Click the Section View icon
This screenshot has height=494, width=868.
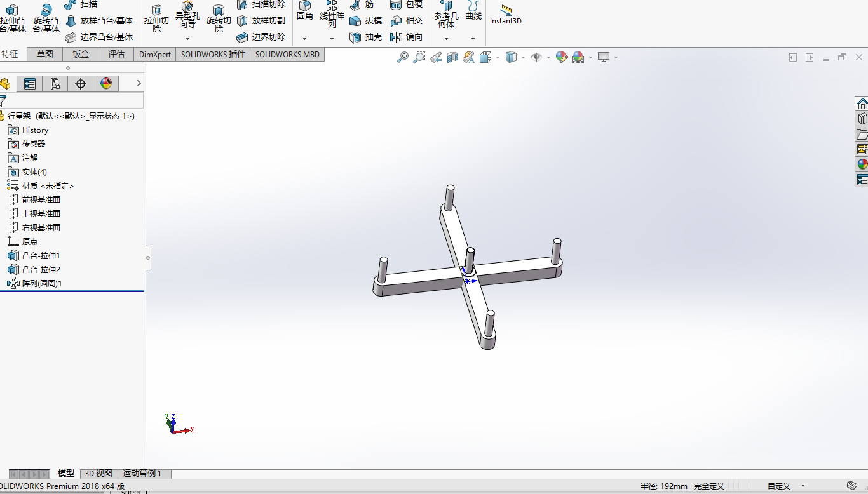coord(452,57)
